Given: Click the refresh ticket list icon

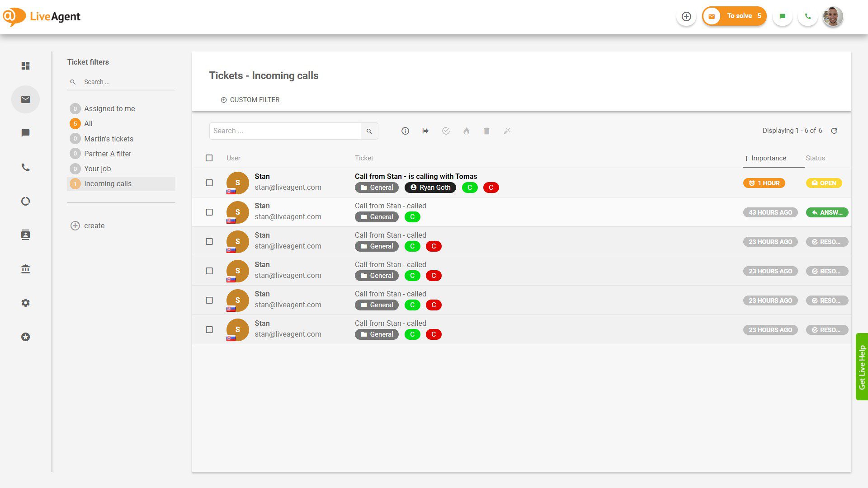Looking at the screenshot, I should pos(834,131).
